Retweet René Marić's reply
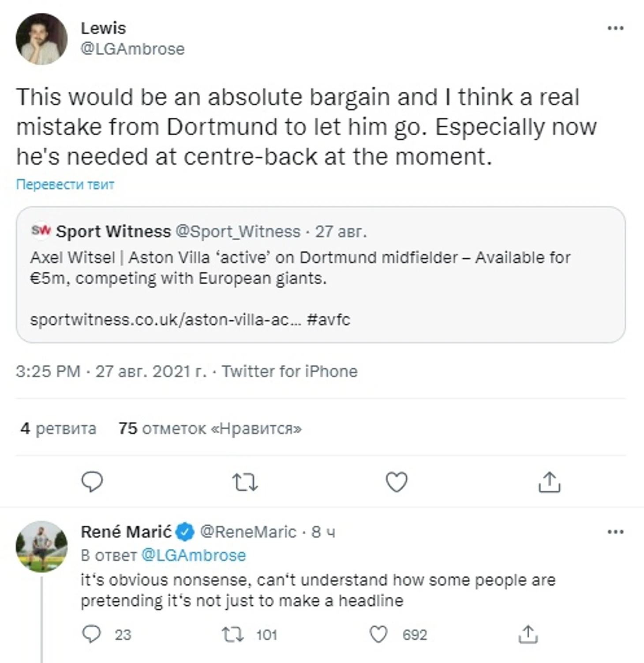The image size is (644, 663). (x=233, y=635)
